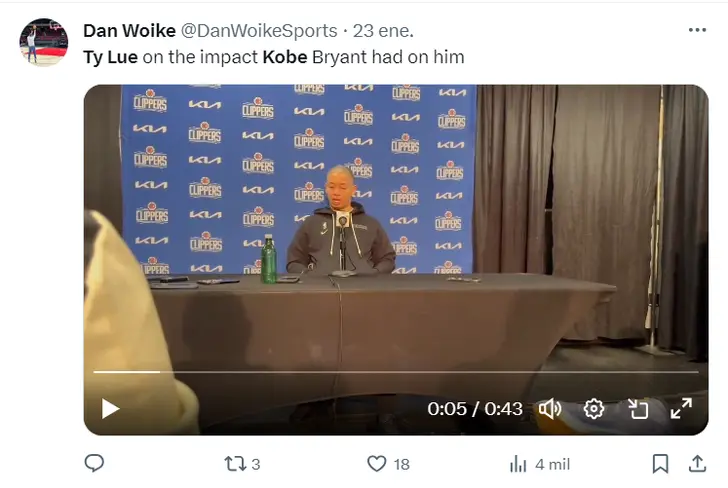Click the 0:05 / 0:43 time display
The width and height of the screenshot is (728, 488).
click(475, 409)
